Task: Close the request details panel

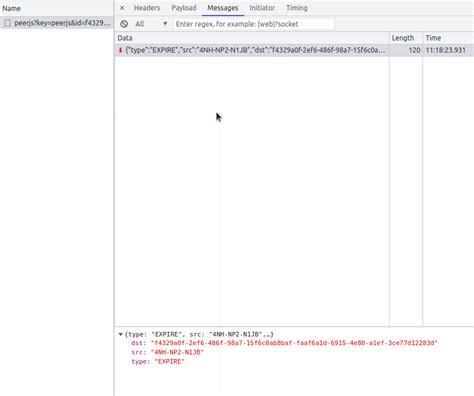Action: [x=122, y=8]
